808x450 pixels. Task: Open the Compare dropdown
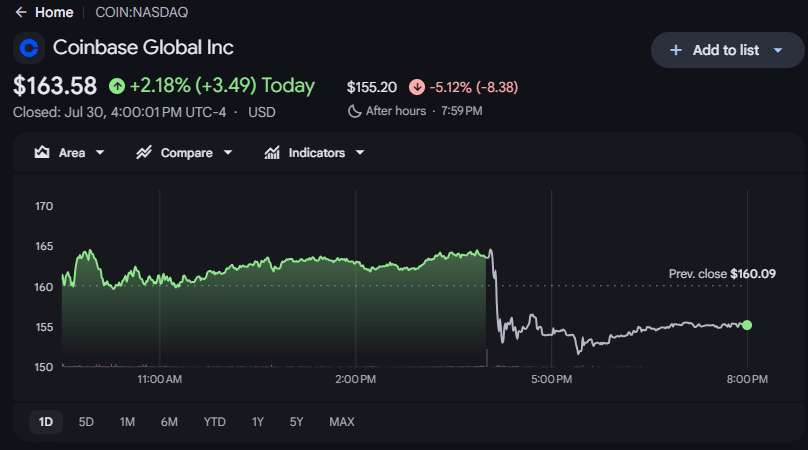coord(184,153)
